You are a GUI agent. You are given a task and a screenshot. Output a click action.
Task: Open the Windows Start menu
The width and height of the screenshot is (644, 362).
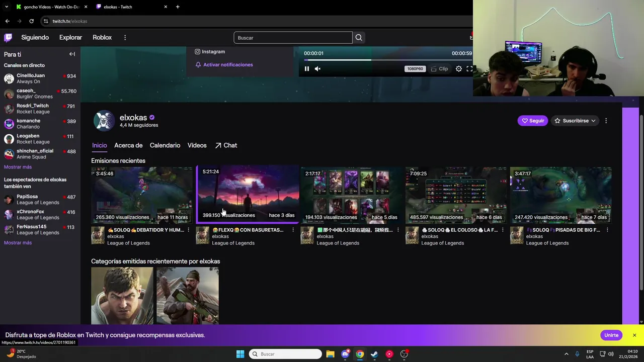click(240, 354)
